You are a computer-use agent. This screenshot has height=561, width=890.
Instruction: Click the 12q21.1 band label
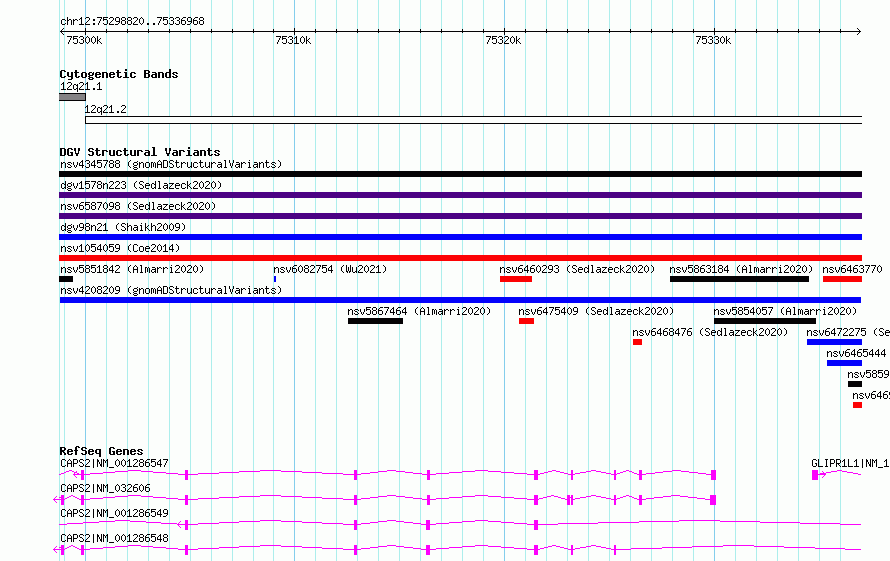pyautogui.click(x=81, y=86)
